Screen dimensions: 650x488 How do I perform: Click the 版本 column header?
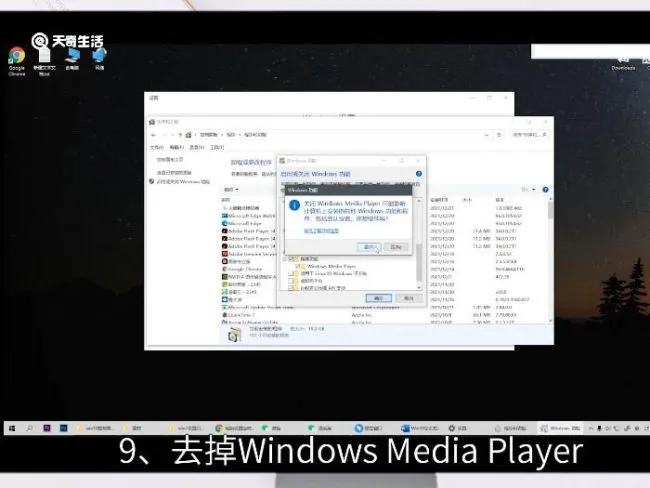point(499,200)
